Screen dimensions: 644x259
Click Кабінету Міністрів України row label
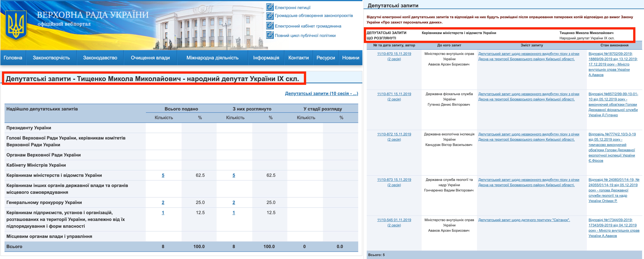click(x=36, y=165)
